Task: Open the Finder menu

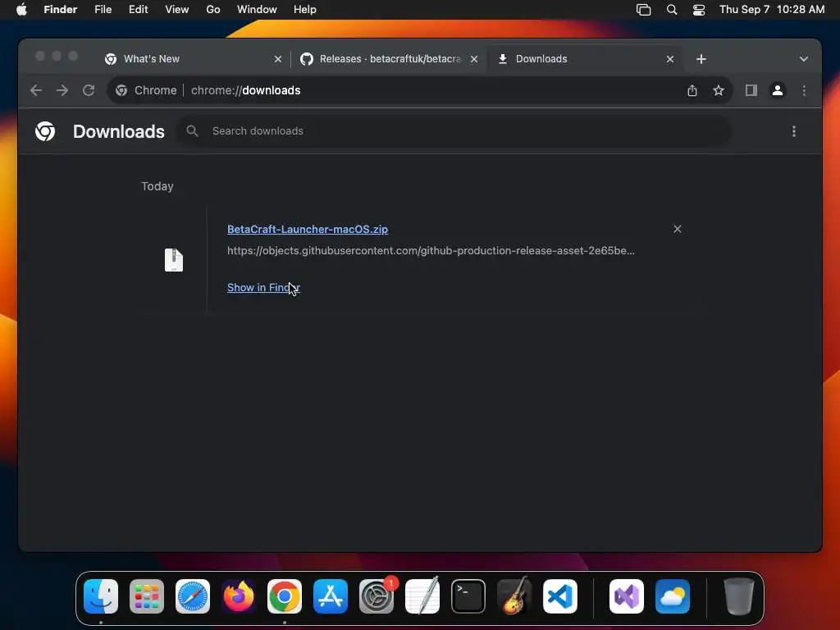Action: click(60, 10)
